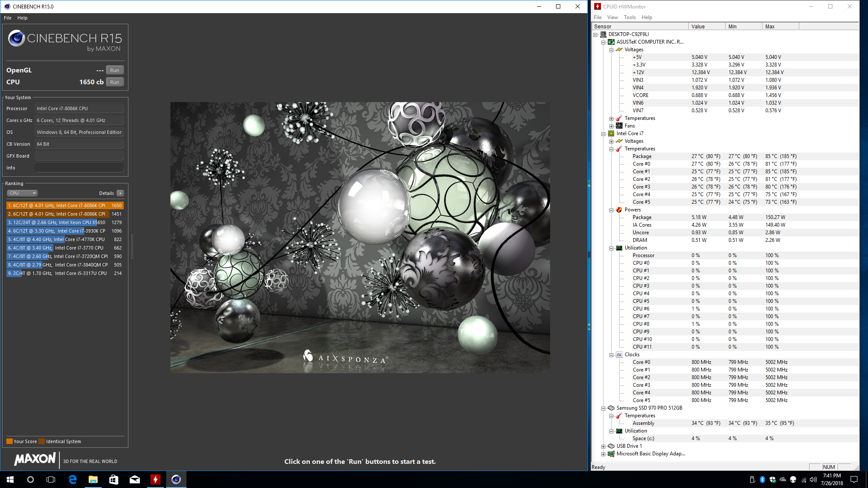Image resolution: width=868 pixels, height=488 pixels.
Task: Open the Windows Start menu
Action: pyautogui.click(x=10, y=480)
